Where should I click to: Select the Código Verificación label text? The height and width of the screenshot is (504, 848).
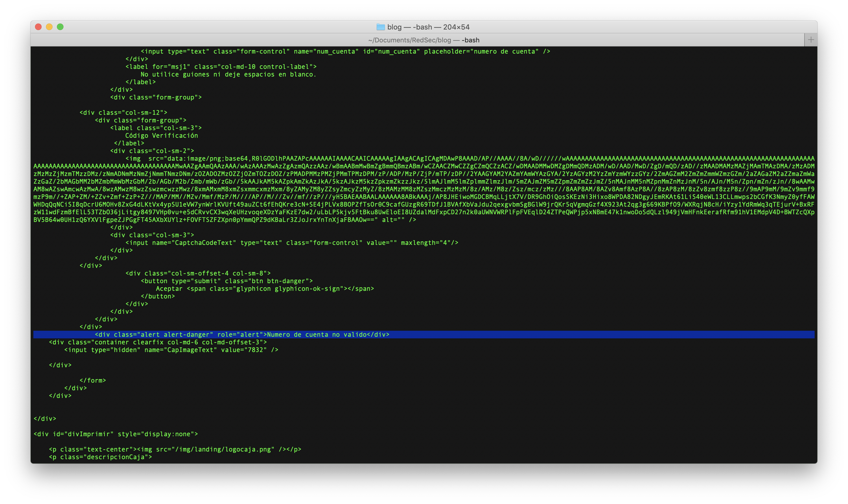161,136
